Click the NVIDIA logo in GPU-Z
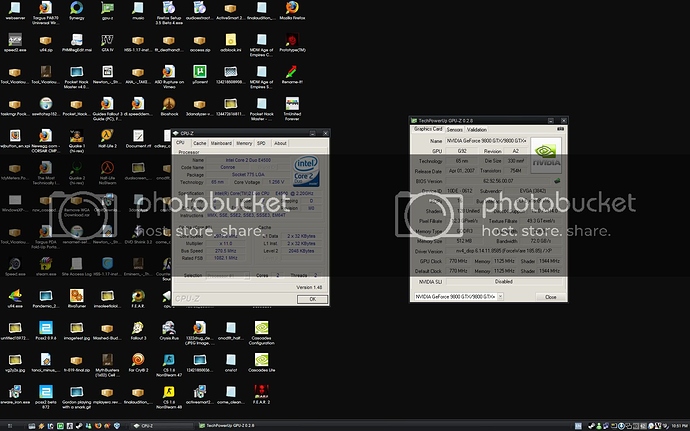Image resolution: width=690 pixels, height=431 pixels. 546,155
